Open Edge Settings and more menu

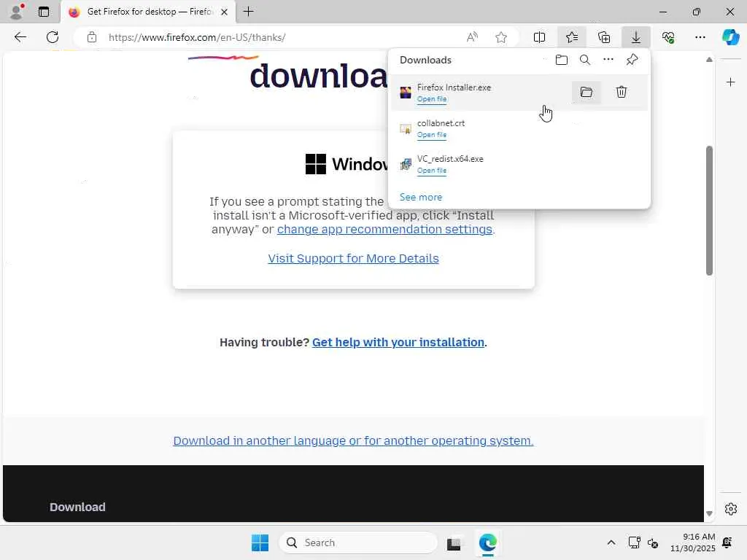tap(700, 37)
